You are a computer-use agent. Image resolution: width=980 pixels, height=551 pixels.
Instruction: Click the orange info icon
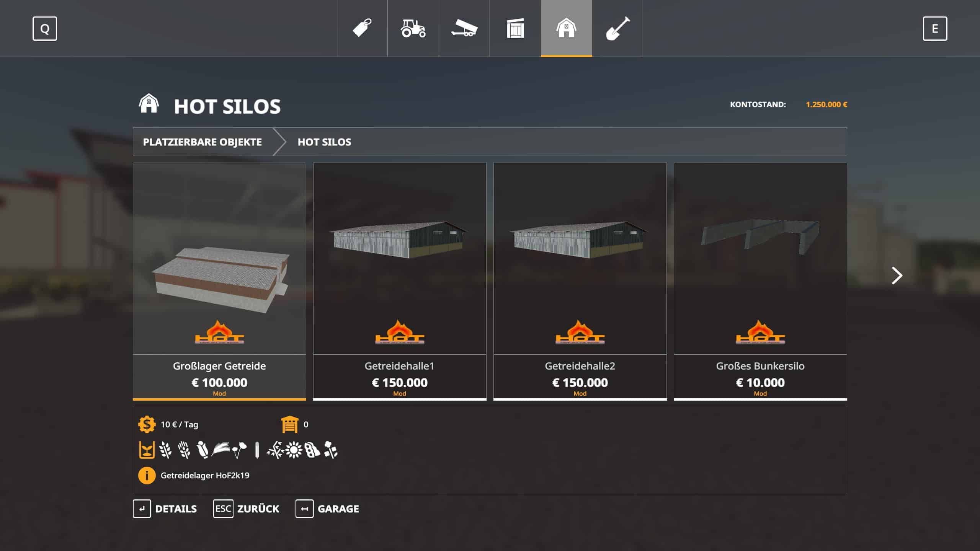point(147,476)
